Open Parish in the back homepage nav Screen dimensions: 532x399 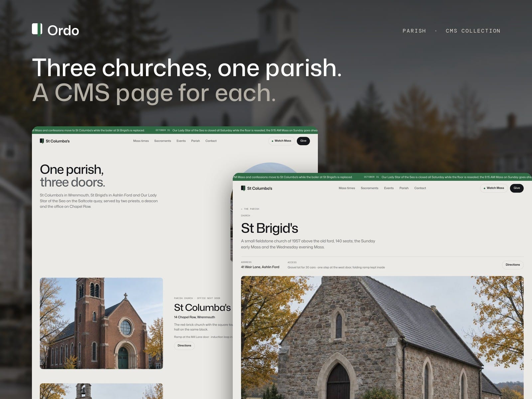(196, 141)
